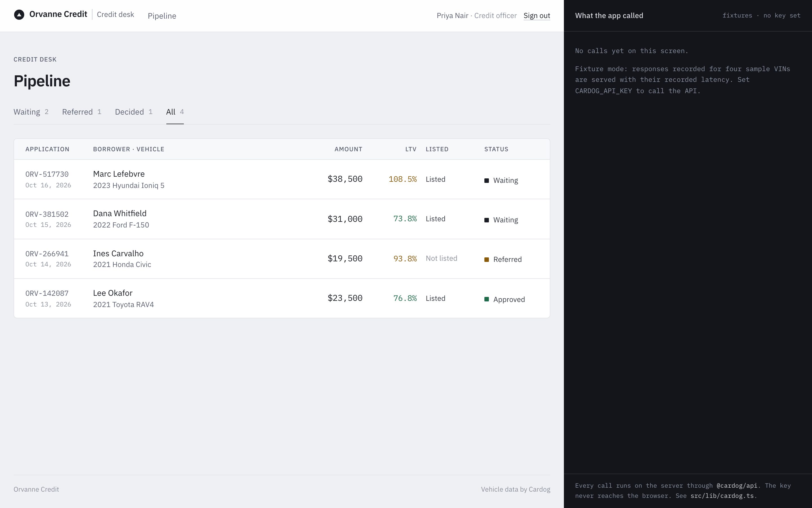This screenshot has height=508, width=812.
Task: Click the LTV column header
Action: tap(411, 149)
